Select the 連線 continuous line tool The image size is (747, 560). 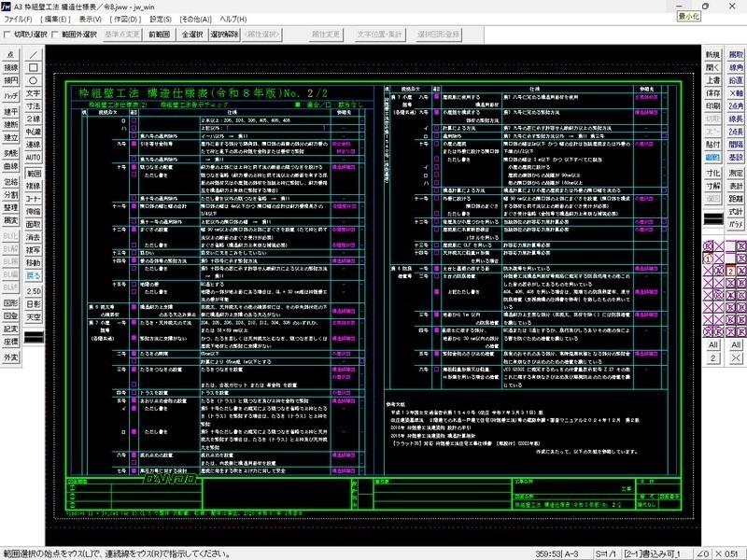34,145
